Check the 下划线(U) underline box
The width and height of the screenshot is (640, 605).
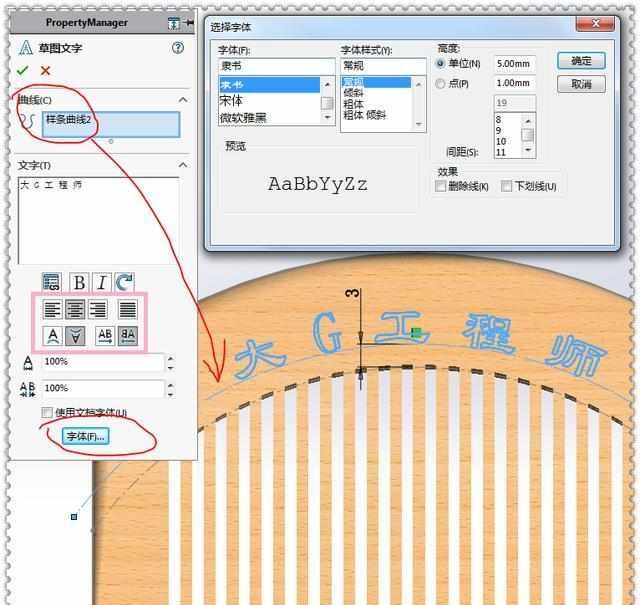click(506, 187)
